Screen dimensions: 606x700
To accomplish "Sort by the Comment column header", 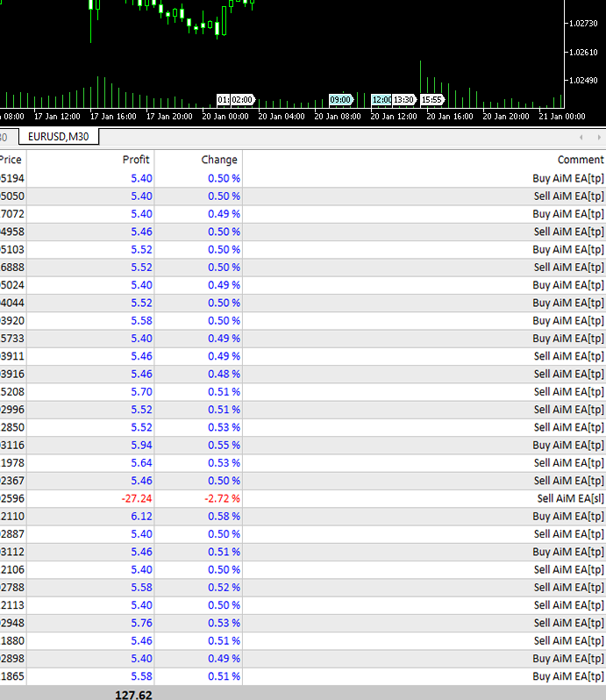I will coord(581,160).
